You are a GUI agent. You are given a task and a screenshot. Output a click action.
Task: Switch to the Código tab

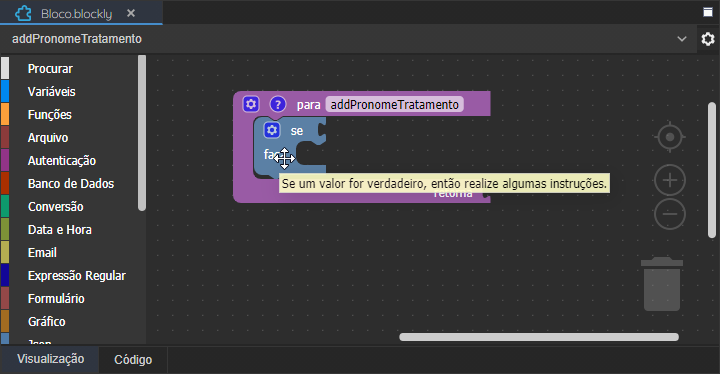click(x=133, y=360)
